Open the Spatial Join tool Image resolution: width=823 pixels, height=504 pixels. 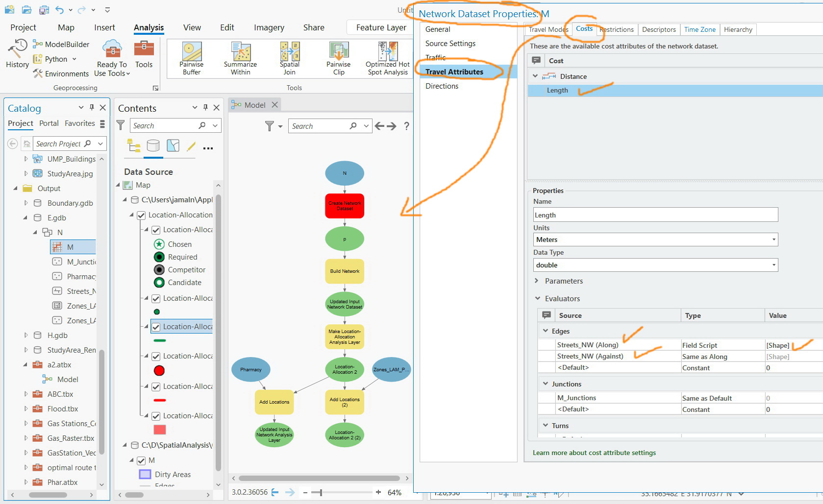pyautogui.click(x=290, y=58)
